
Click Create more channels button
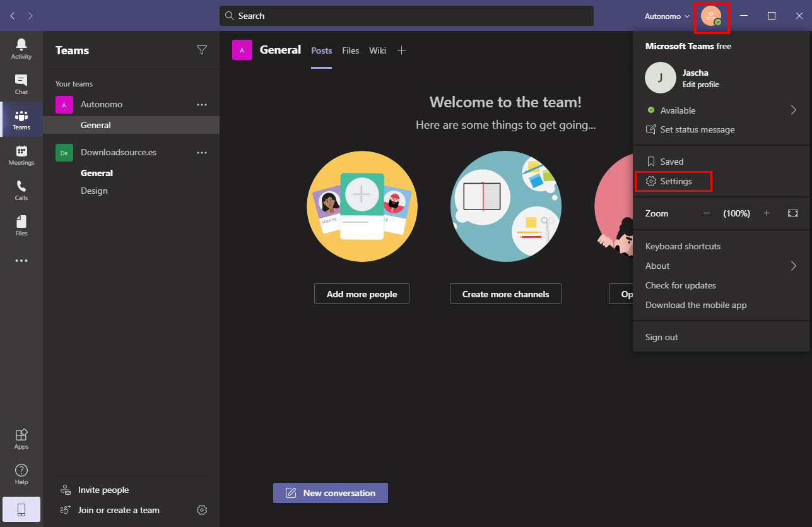tap(505, 294)
